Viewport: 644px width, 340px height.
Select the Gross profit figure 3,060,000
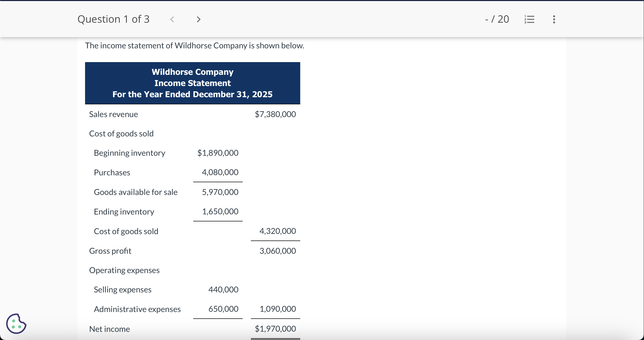278,251
